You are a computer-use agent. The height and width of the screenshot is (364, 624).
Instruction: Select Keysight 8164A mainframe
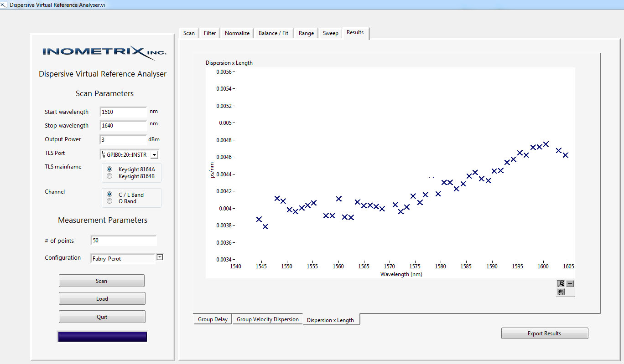[109, 169]
